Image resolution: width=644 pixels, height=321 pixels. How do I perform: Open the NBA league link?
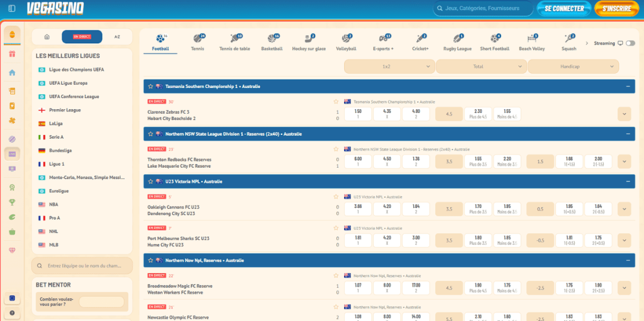coord(53,204)
